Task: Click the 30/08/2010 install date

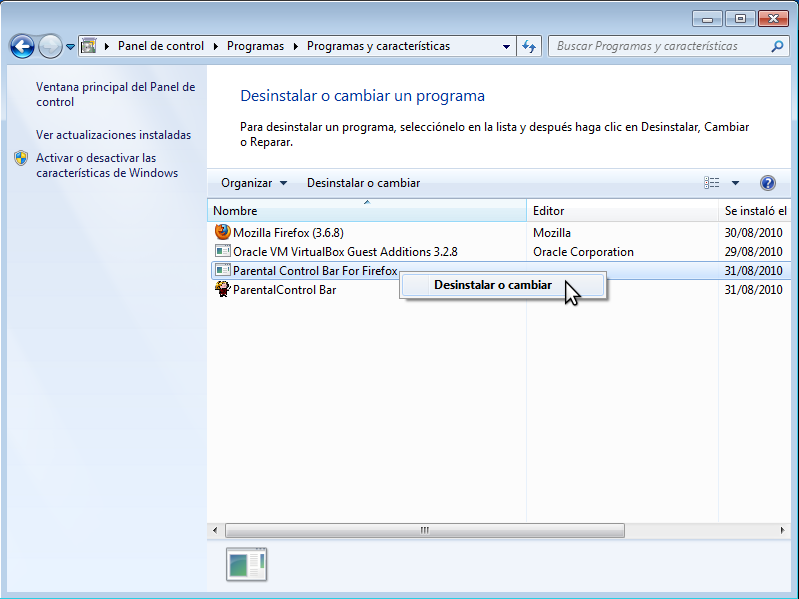Action: coord(753,233)
